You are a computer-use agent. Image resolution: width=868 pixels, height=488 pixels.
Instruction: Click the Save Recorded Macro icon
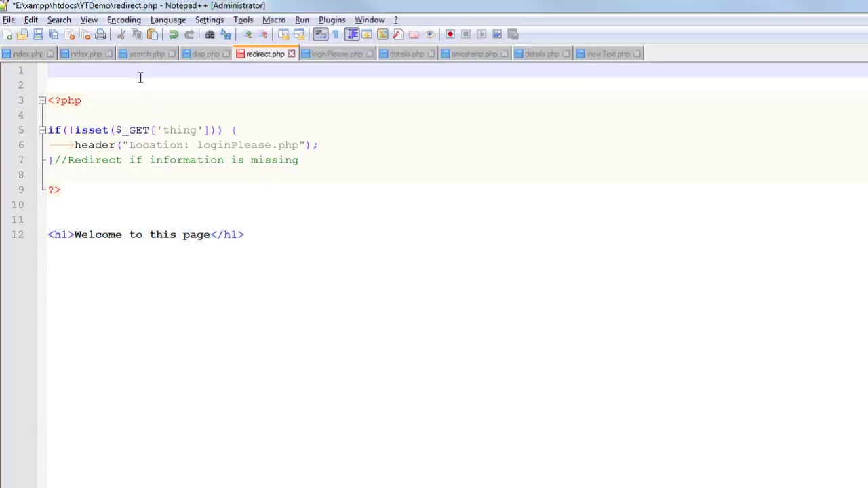pyautogui.click(x=513, y=35)
